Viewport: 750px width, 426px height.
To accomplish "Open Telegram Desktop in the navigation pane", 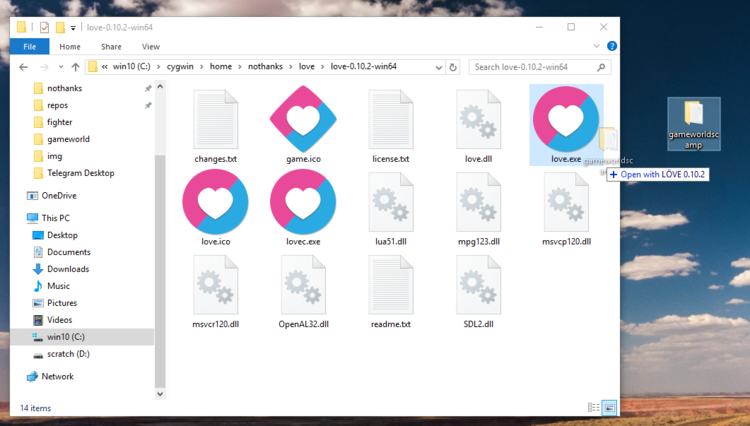I will (80, 173).
